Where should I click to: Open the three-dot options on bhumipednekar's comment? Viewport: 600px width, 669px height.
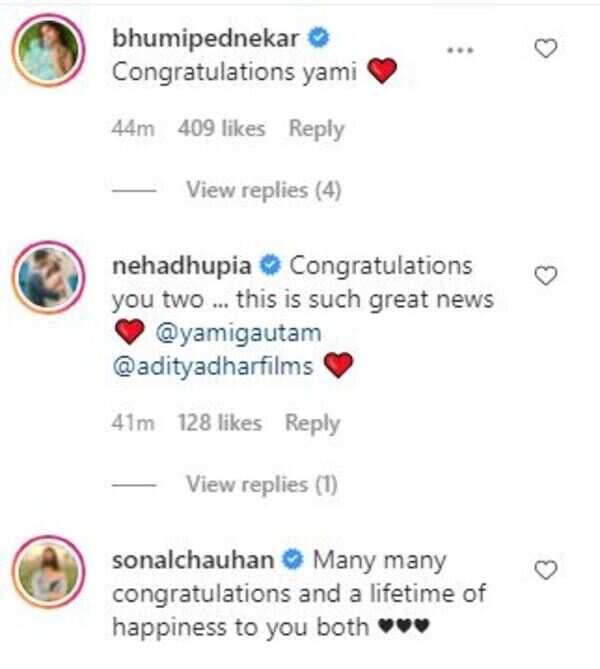[458, 48]
